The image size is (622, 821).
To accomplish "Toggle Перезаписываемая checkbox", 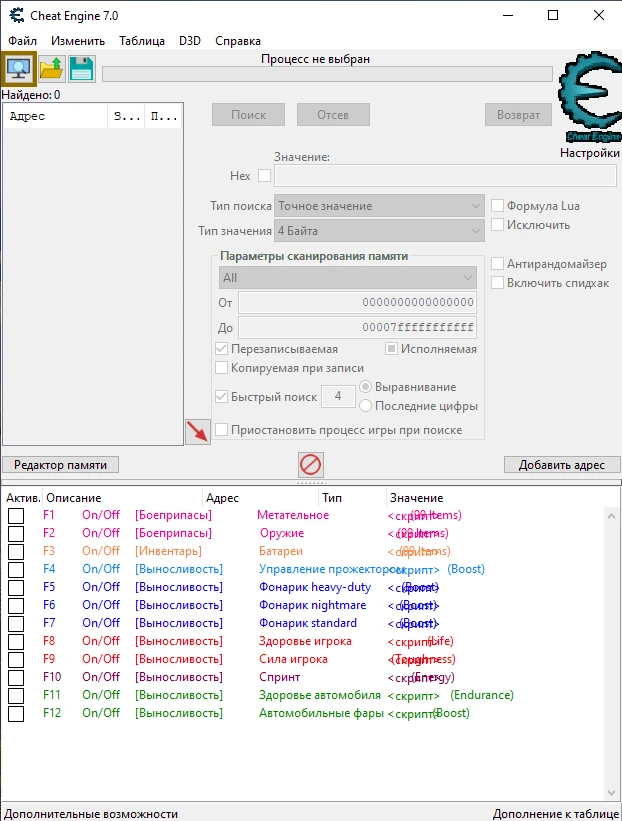I will pyautogui.click(x=221, y=349).
